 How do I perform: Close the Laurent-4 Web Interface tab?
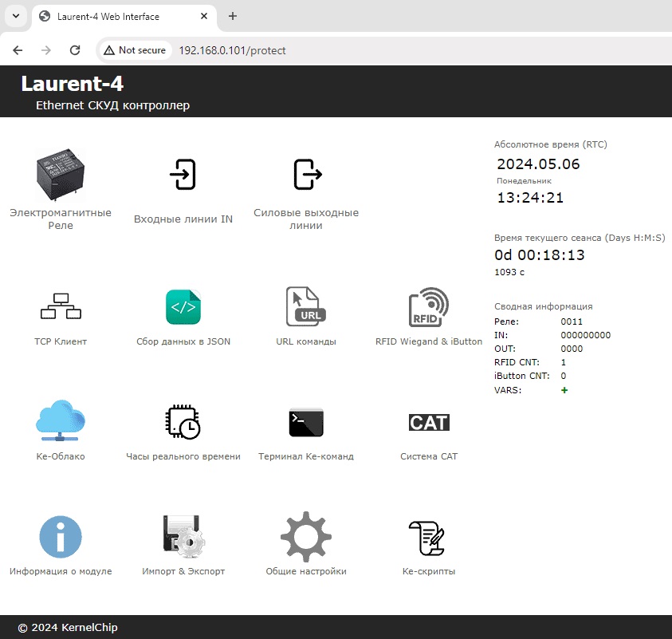point(204,16)
